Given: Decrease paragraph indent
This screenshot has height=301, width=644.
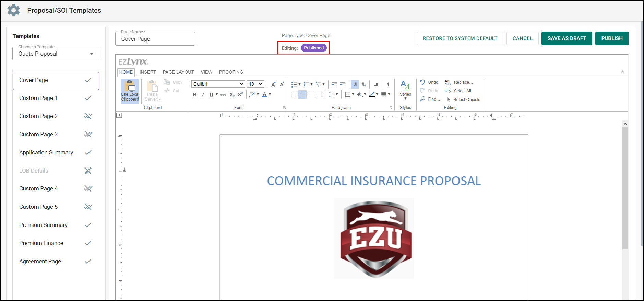Looking at the screenshot, I should pyautogui.click(x=334, y=84).
